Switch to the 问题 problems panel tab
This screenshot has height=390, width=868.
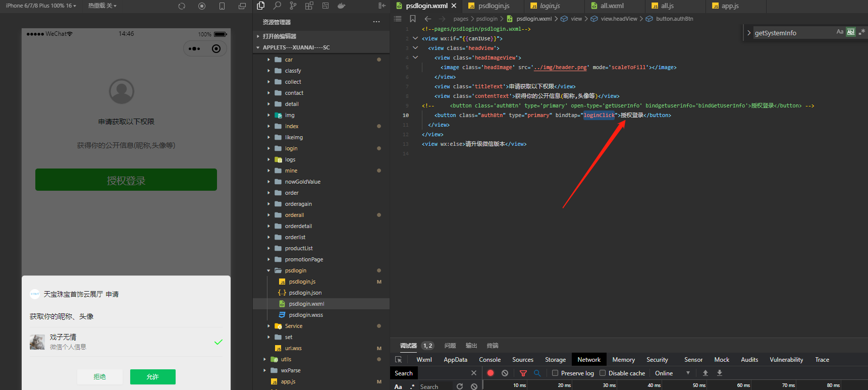(450, 346)
